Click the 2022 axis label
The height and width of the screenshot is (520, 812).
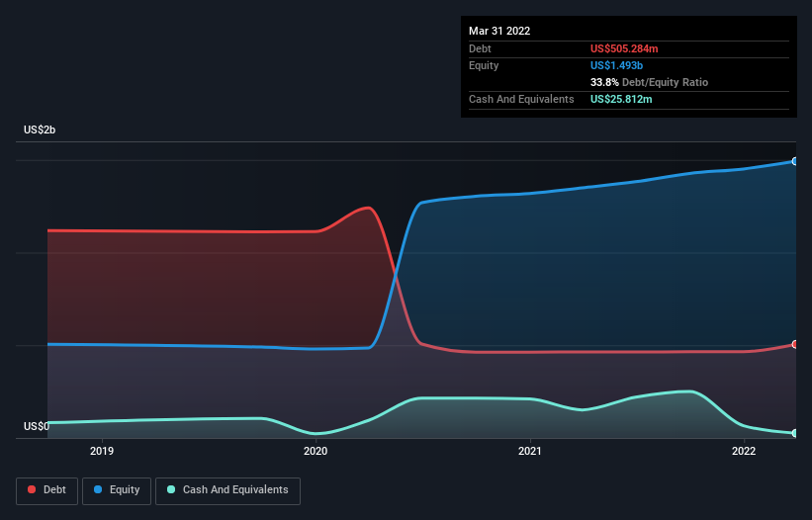[x=744, y=451]
